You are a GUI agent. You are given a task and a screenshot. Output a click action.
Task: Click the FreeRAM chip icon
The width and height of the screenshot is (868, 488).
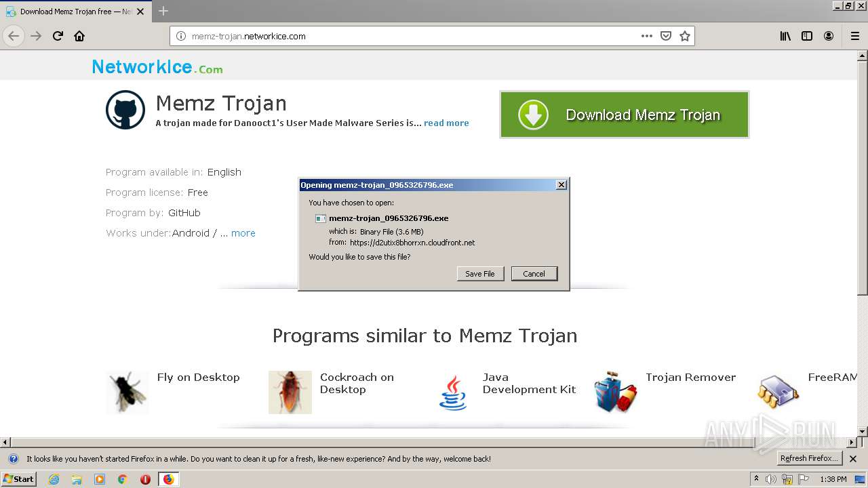pos(778,392)
